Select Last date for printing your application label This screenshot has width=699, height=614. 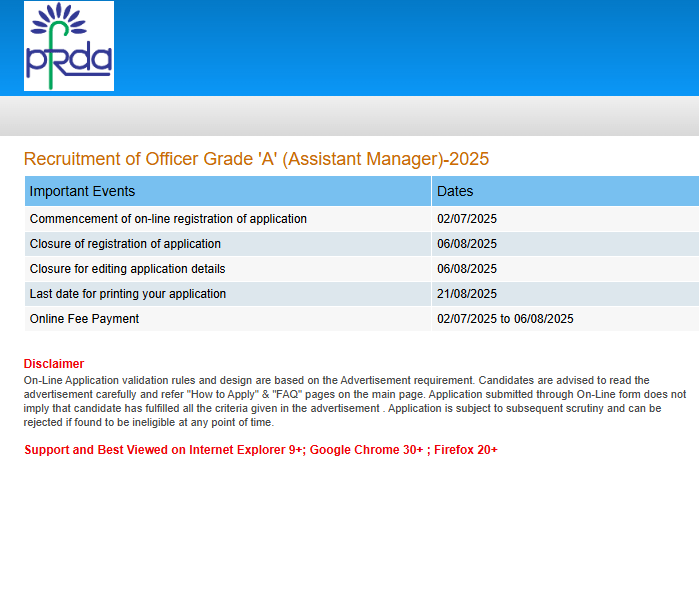click(x=128, y=294)
